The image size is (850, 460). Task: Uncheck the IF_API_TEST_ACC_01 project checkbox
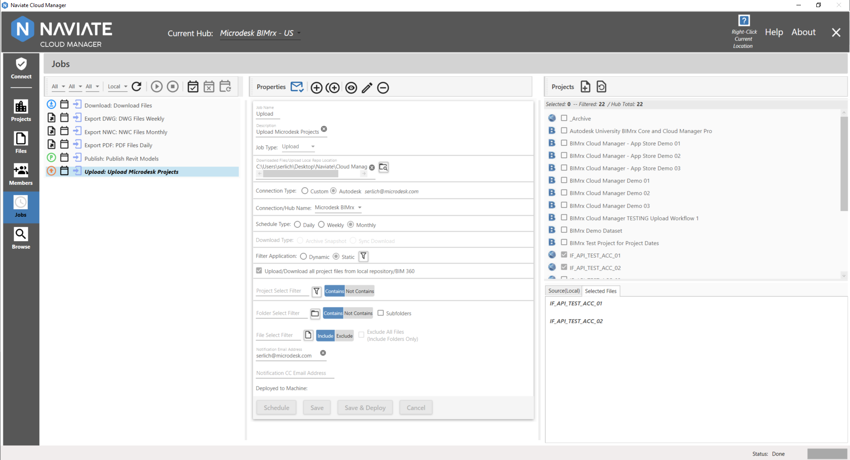(564, 255)
